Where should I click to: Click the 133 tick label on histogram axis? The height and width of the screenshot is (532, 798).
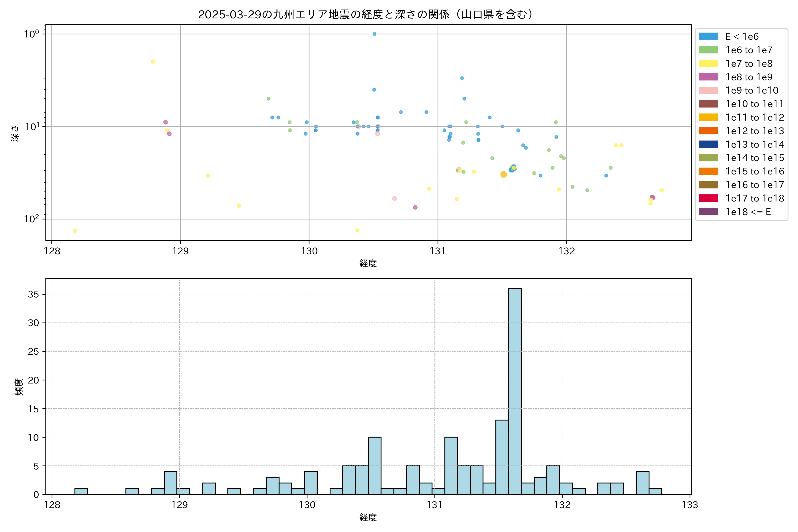pos(690,505)
